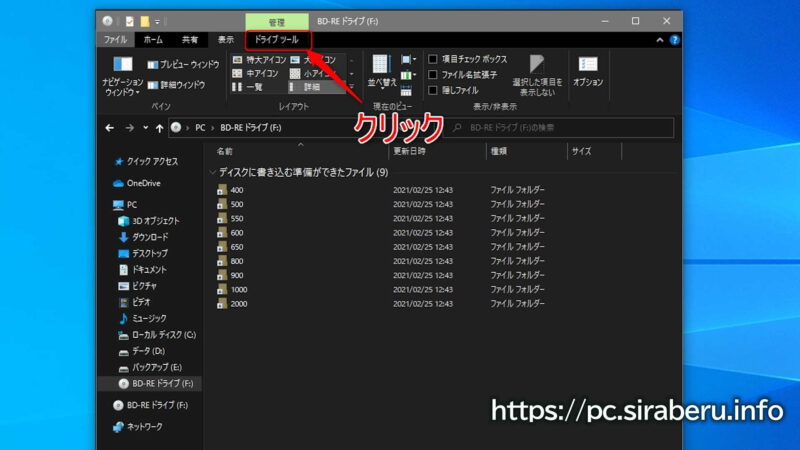Screen dimensions: 800x450
Task: Open オプション folder options
Action: pos(588,71)
